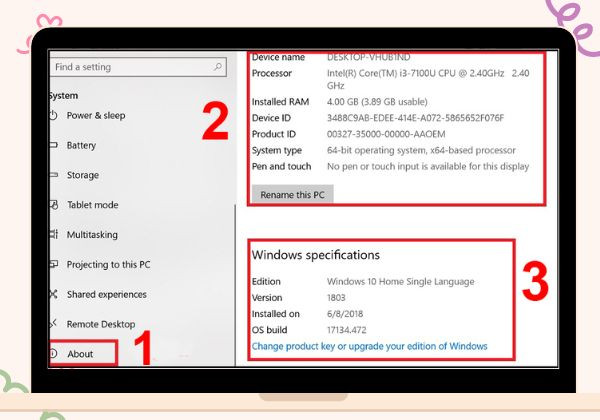
Task: Select Product ID 00327-35000-00000-AAOEM
Action: [386, 134]
